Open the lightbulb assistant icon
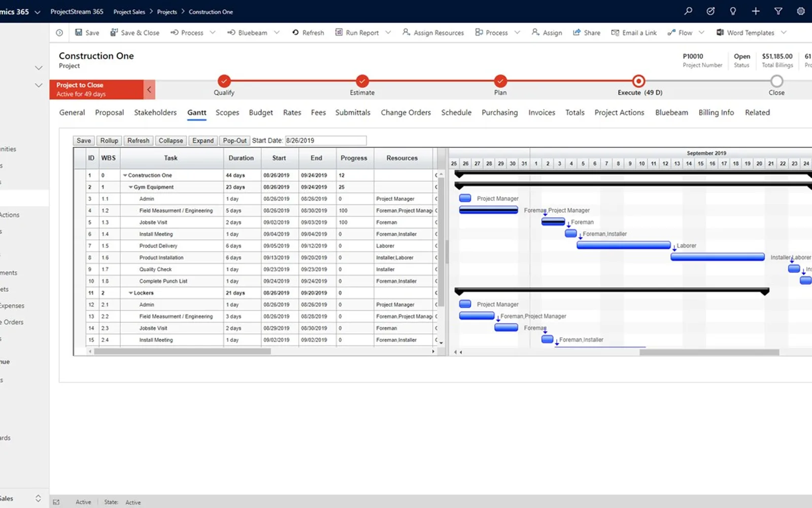812x508 pixels. [733, 11]
